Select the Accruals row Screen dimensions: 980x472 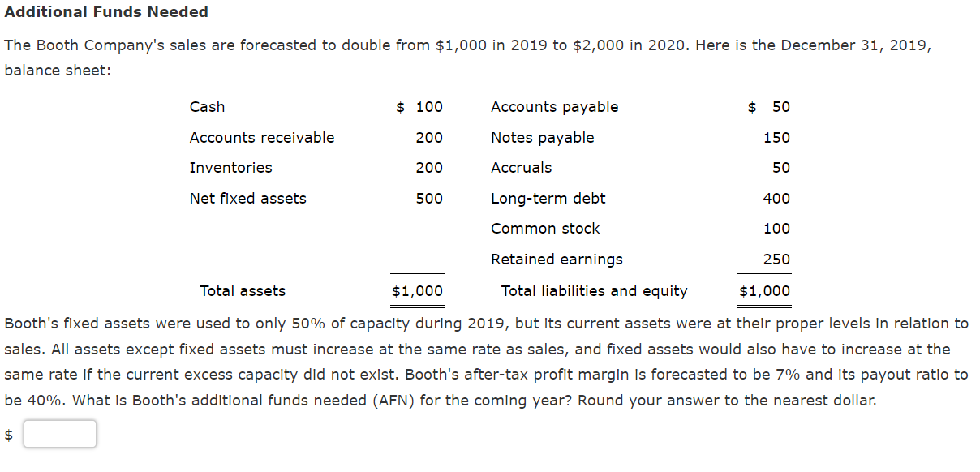519,167
